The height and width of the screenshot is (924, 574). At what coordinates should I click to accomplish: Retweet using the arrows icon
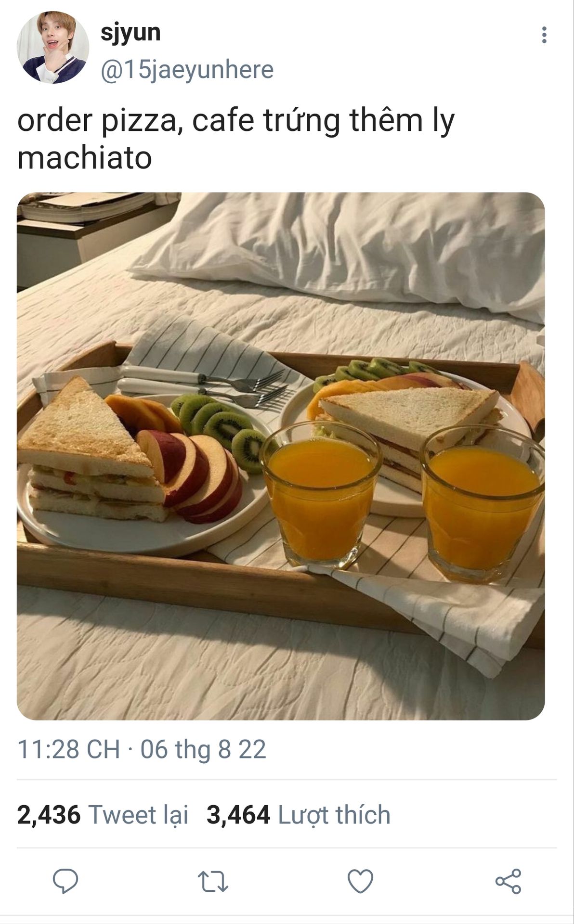pos(213,881)
